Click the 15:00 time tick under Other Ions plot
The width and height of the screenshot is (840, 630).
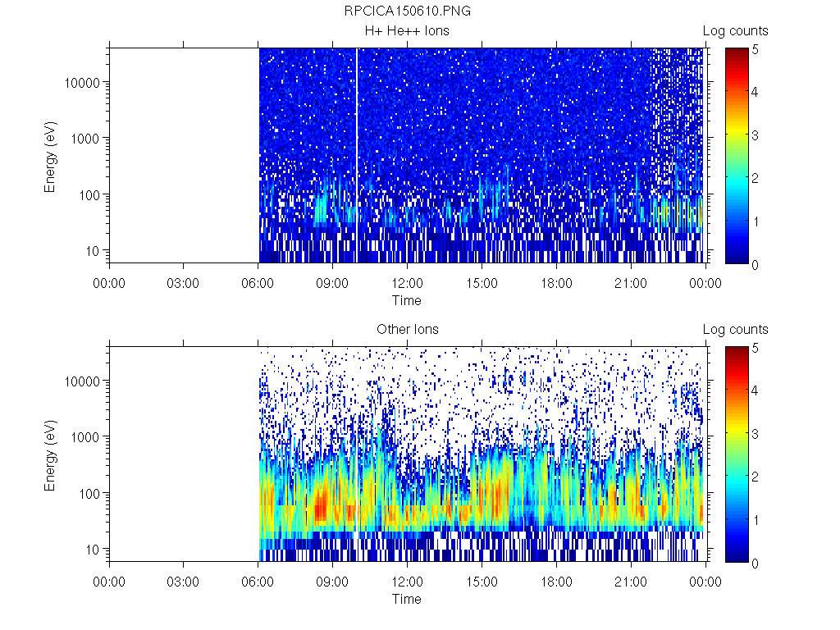pyautogui.click(x=482, y=582)
